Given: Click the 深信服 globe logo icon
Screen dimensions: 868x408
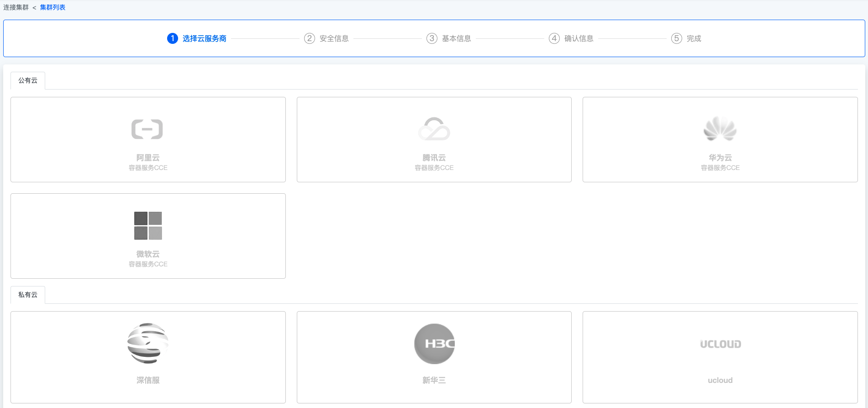Looking at the screenshot, I should pos(148,344).
